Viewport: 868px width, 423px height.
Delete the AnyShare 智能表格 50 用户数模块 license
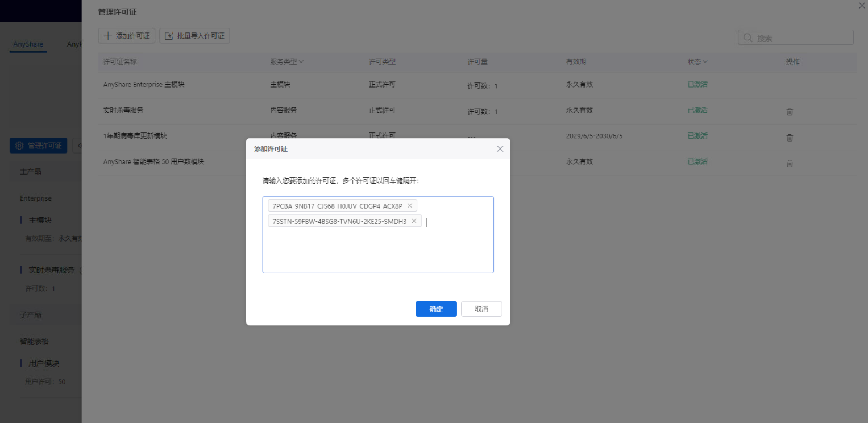790,163
